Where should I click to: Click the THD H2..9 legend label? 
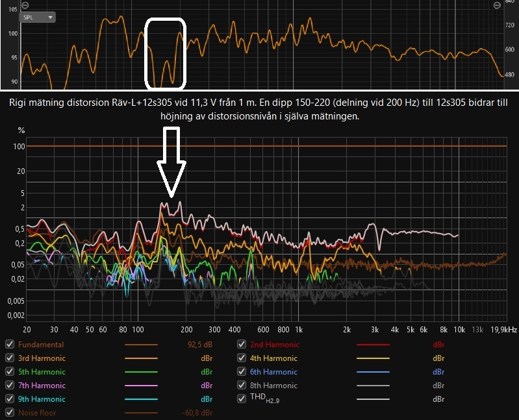click(x=265, y=398)
